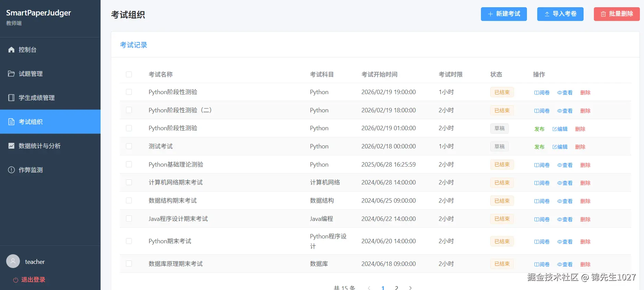Delete Python阶段性测验 19:00 exam via 删除
Screen dimensions: 644x290
[585, 92]
